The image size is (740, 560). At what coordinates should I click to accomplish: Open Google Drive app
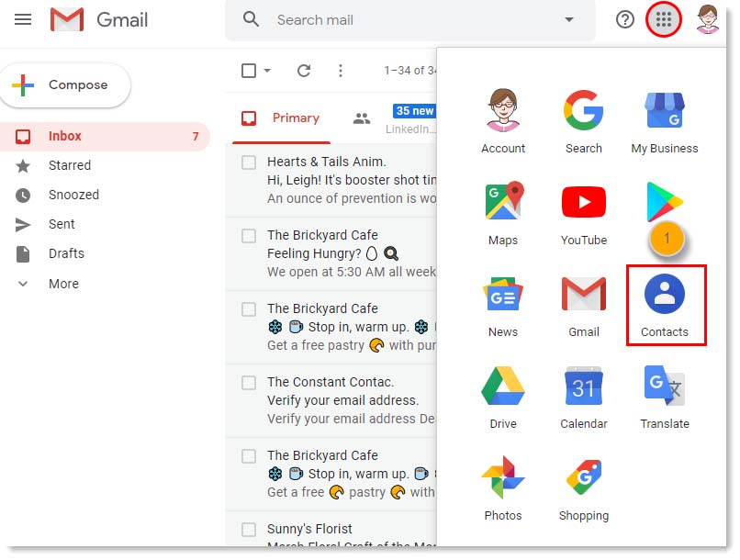pyautogui.click(x=503, y=397)
